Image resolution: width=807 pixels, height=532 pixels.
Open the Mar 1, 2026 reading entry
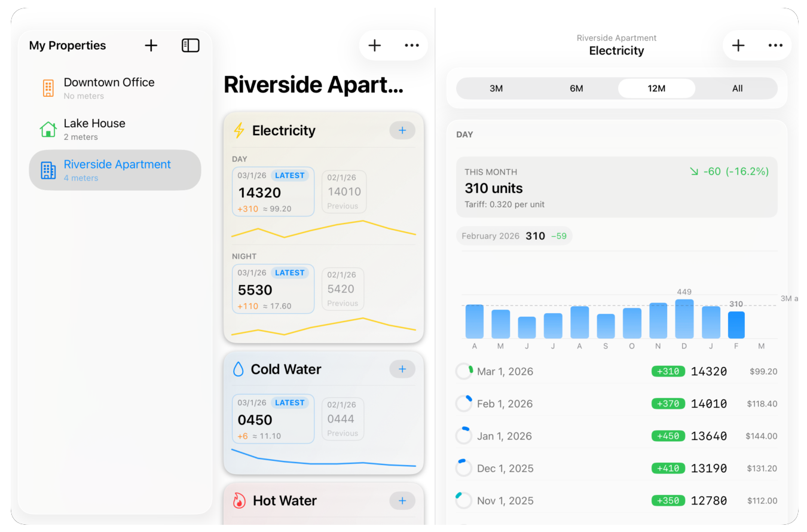tap(616, 371)
